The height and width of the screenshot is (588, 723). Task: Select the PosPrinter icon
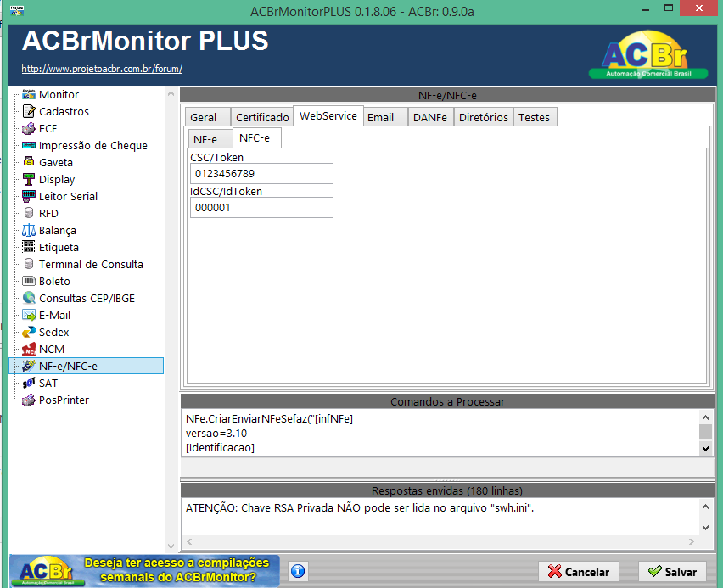29,400
